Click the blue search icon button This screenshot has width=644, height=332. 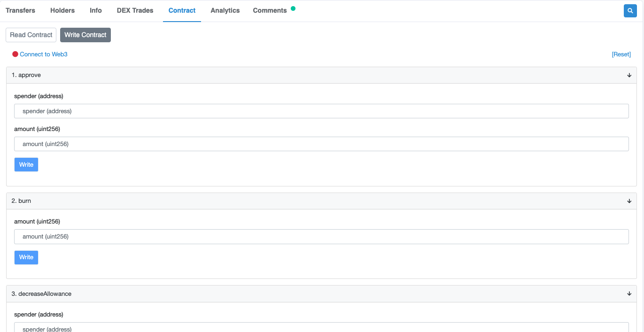point(630,11)
